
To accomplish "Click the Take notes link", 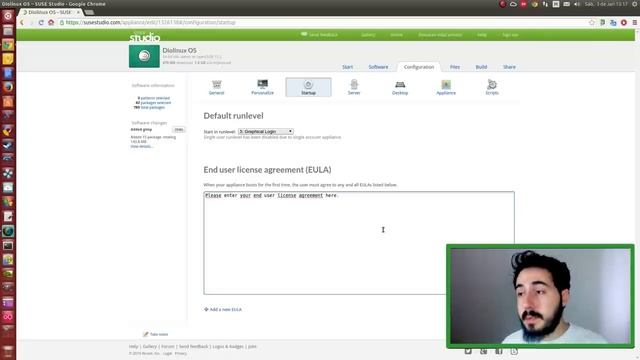I will [x=156, y=334].
